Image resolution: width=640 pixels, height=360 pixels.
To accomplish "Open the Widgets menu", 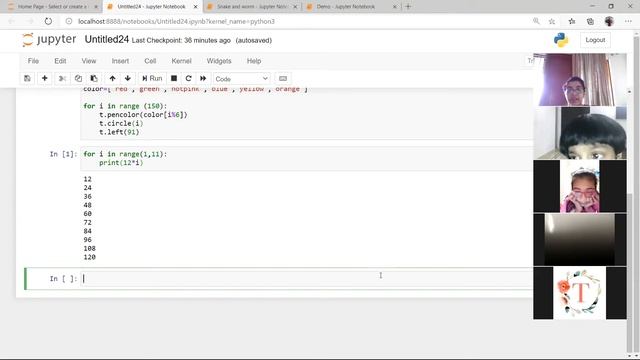I will 219,61.
